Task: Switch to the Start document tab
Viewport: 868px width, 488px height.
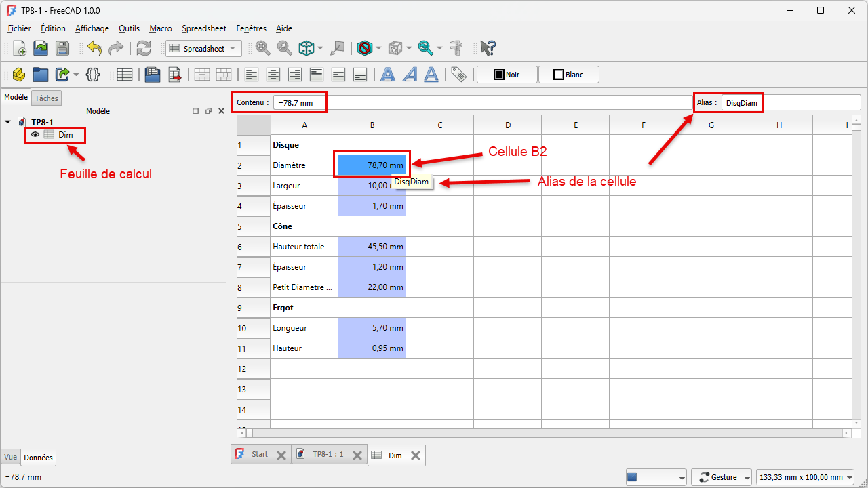Action: point(260,455)
